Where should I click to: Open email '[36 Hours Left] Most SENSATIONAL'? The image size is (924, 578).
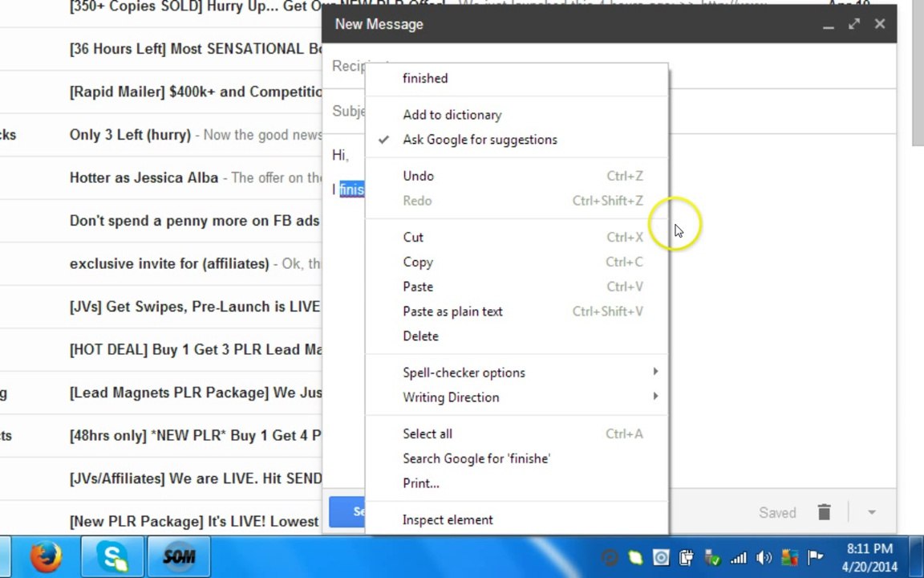coord(160,49)
